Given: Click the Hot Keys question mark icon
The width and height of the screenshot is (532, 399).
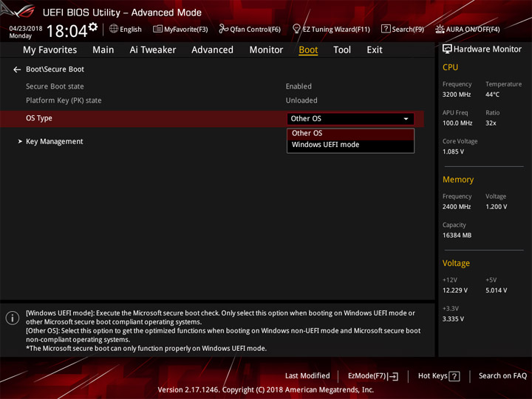Looking at the screenshot, I should (454, 376).
